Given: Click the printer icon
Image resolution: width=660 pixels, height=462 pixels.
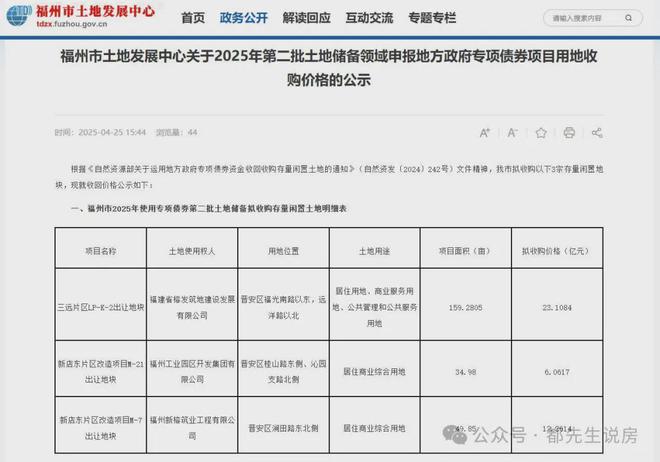Looking at the screenshot, I should pos(569,133).
